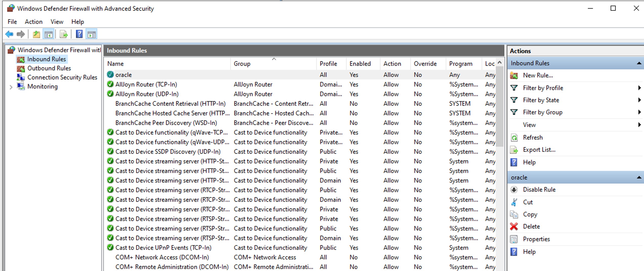Select the root Windows Defender Firewall node
This screenshot has height=271, width=644.
(x=59, y=50)
